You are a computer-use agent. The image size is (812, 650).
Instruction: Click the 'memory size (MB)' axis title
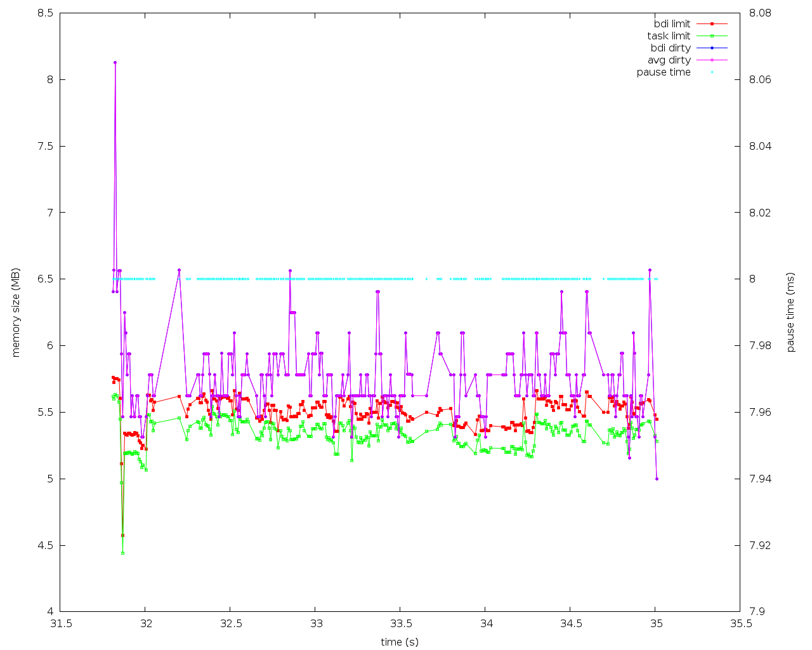[16, 312]
